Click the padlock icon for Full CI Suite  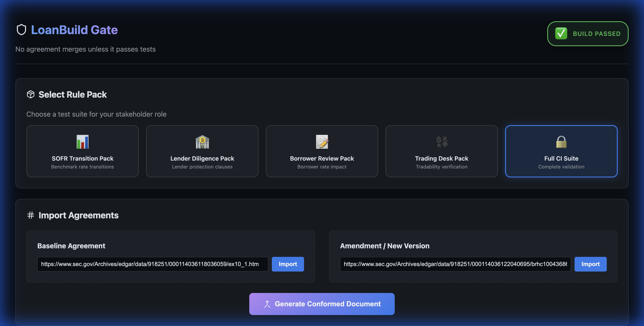pos(561,142)
